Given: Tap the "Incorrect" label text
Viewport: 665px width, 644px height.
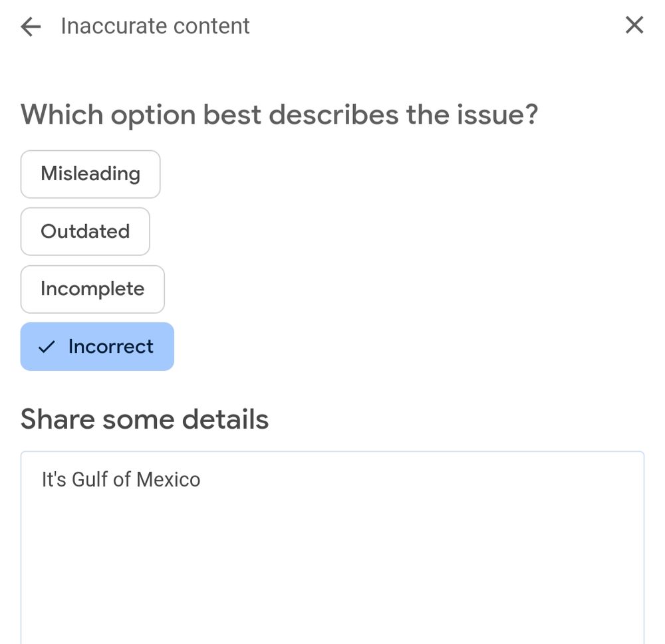Looking at the screenshot, I should [110, 346].
